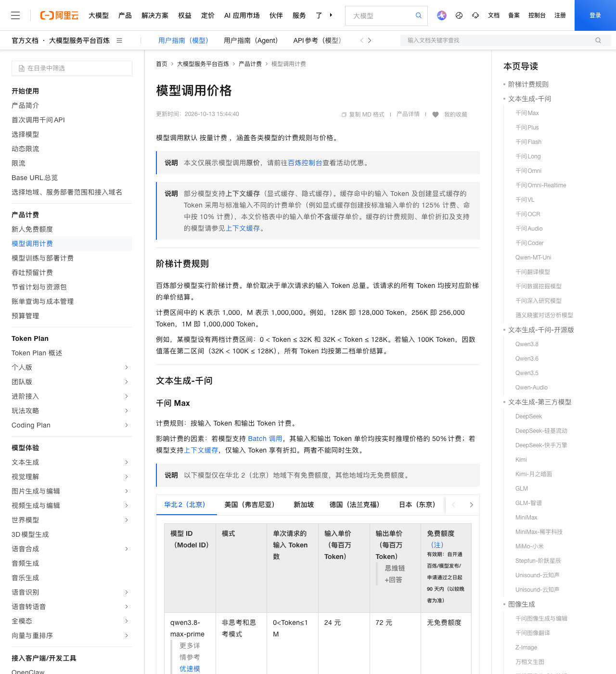Click the headset support icon in header
This screenshot has height=674, width=616.
(x=475, y=15)
